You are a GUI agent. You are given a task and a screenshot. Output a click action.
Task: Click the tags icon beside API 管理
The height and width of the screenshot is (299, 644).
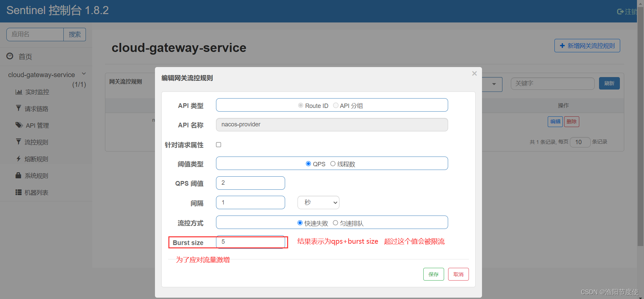tap(19, 125)
